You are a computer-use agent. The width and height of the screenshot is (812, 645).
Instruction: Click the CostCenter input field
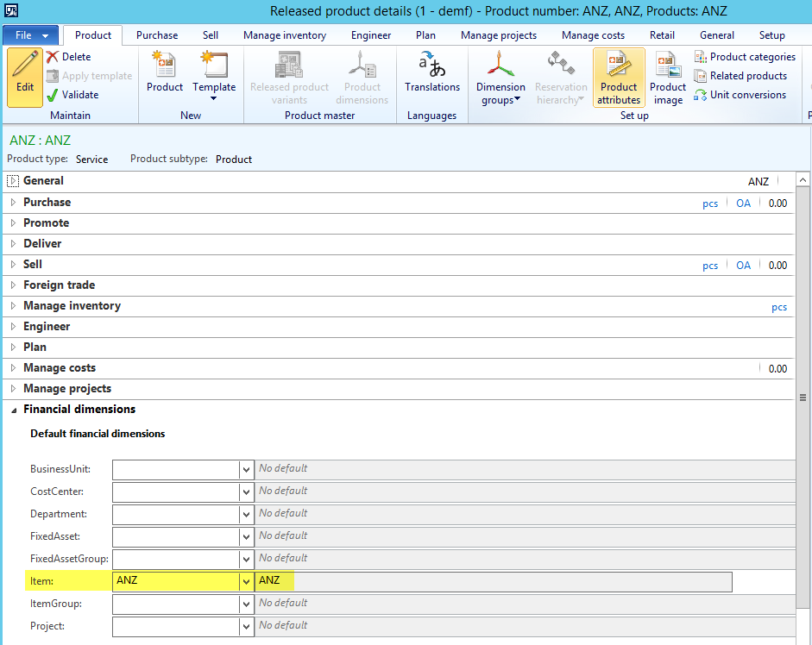[x=176, y=492]
